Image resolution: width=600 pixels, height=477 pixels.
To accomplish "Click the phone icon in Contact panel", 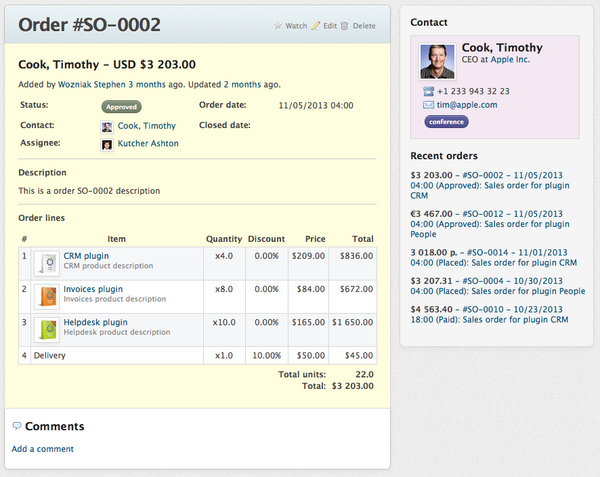I will [428, 91].
